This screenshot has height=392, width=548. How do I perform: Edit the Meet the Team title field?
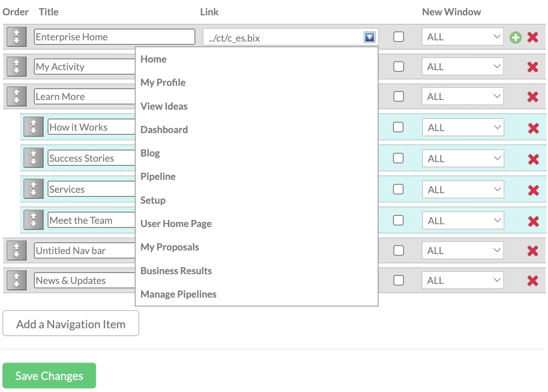tap(92, 220)
